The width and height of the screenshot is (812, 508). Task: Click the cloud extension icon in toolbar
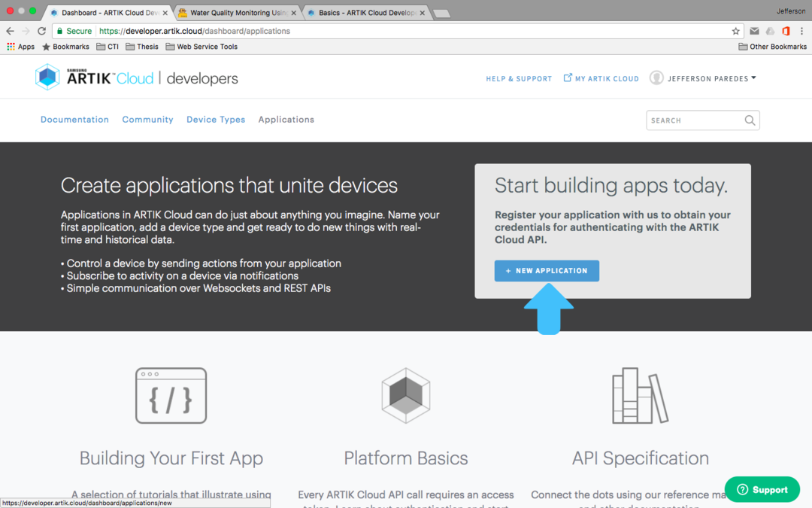(770, 31)
